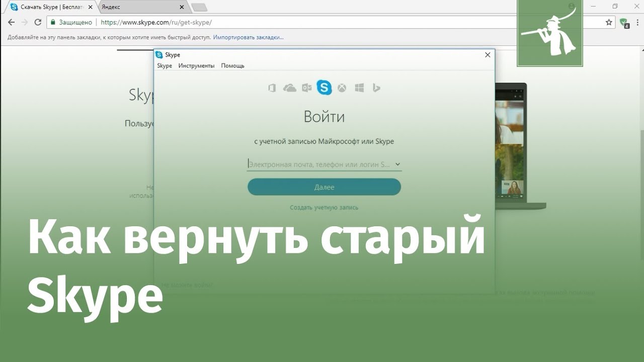The height and width of the screenshot is (362, 644).
Task: Expand the saved logins dropdown arrow
Action: 397,164
